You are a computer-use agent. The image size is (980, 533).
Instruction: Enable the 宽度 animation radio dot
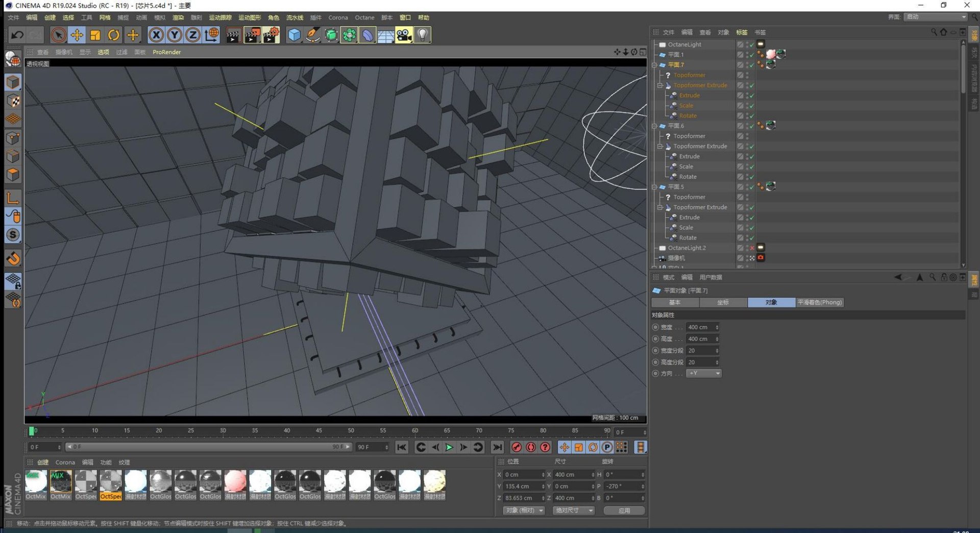655,327
